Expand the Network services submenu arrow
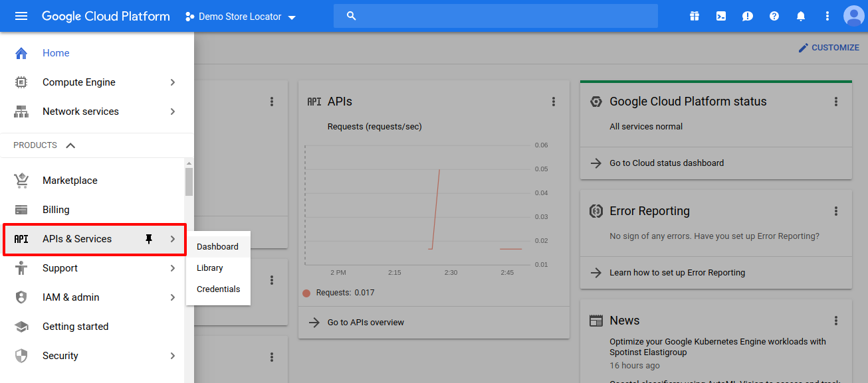 point(173,112)
